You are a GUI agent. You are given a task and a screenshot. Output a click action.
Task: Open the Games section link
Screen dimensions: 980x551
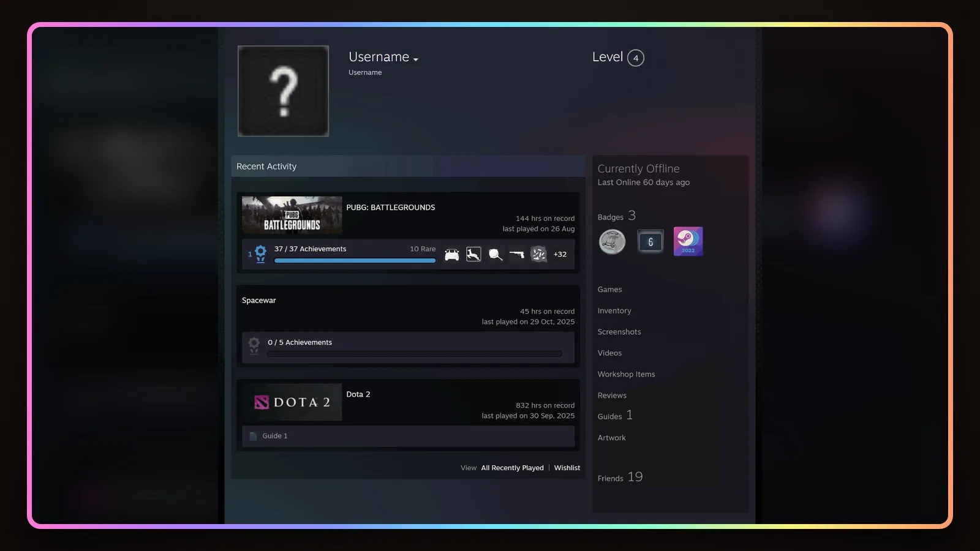point(609,290)
